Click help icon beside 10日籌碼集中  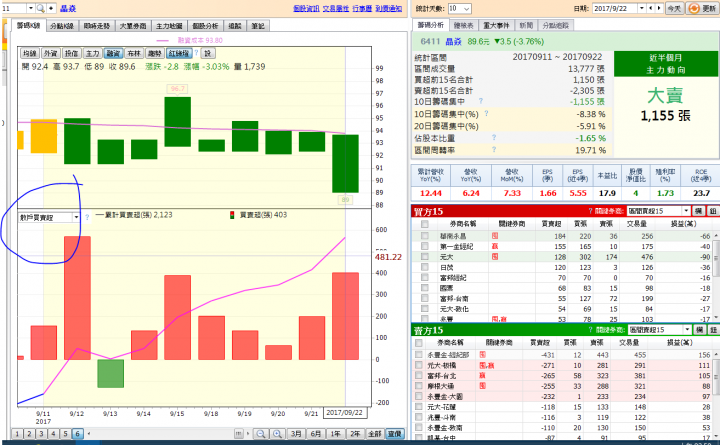[x=481, y=101]
